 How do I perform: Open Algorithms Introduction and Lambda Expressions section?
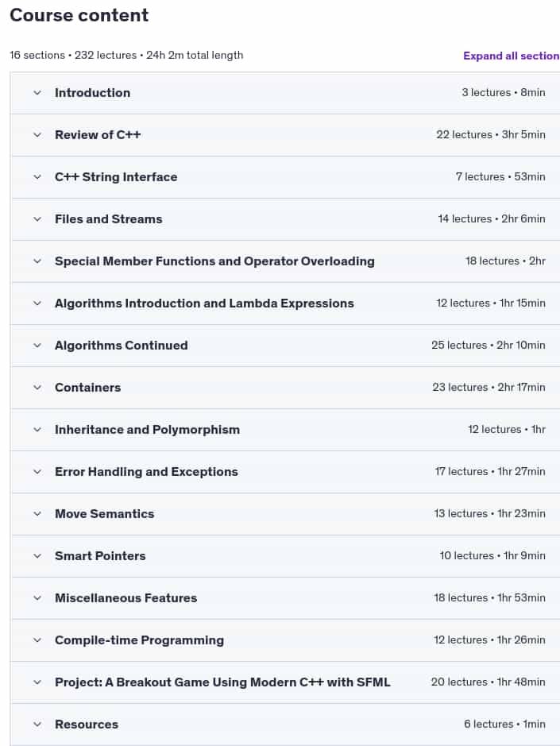pos(204,303)
